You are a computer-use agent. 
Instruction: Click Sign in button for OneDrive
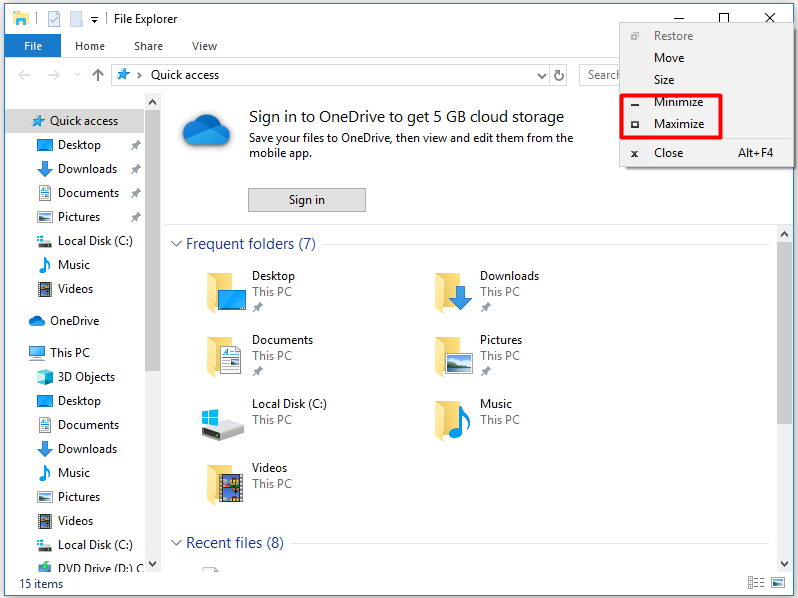tap(306, 200)
